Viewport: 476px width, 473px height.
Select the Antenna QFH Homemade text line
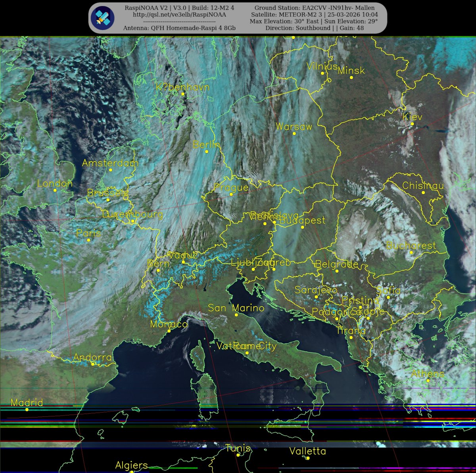pyautogui.click(x=179, y=28)
